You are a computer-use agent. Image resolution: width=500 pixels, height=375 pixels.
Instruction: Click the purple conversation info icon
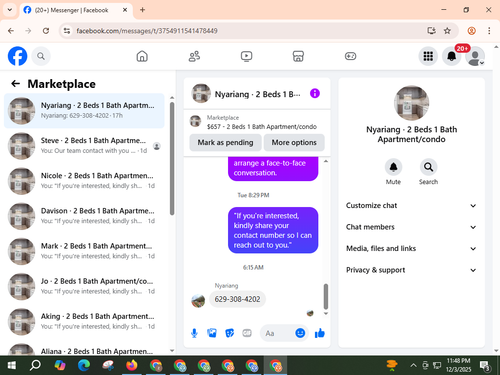(x=315, y=93)
